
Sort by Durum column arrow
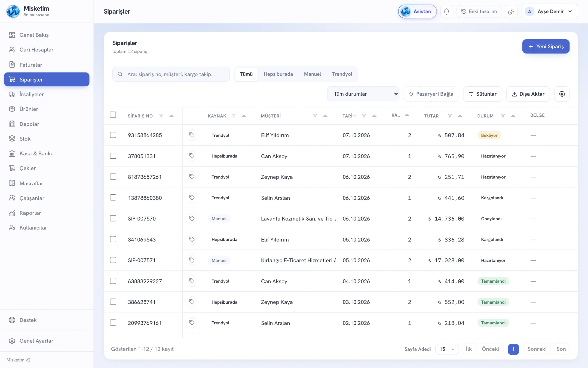pos(513,116)
